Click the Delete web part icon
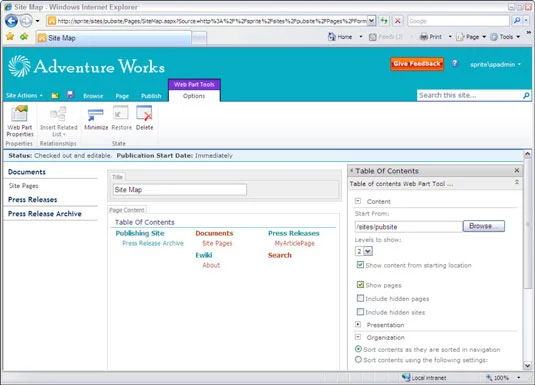 coord(144,113)
